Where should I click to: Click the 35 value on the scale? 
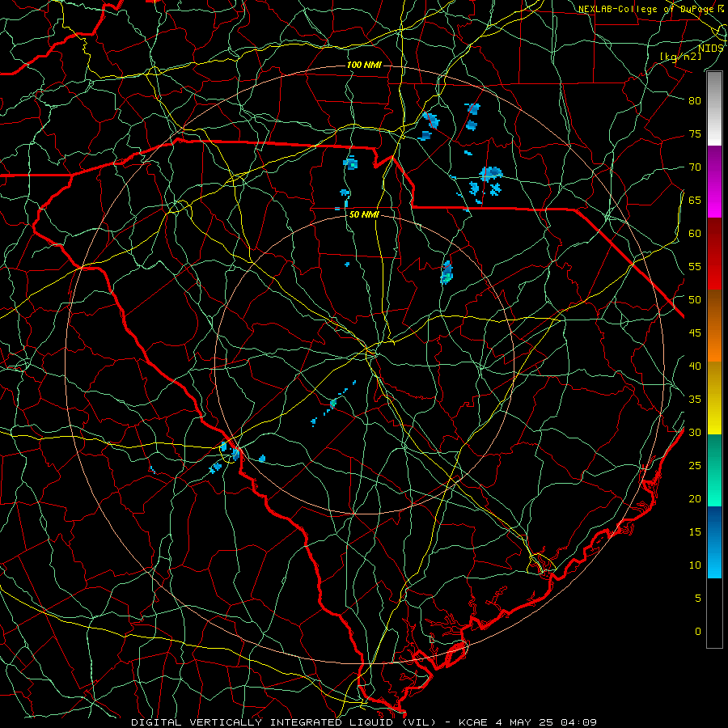(695, 400)
